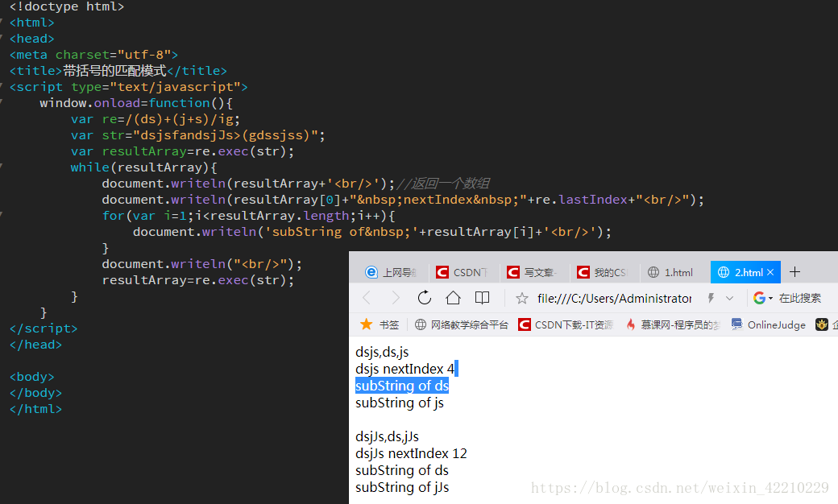Screen dimensions: 838x504
Task: Click the highlighted 'subString of ds' text
Action: click(x=402, y=386)
